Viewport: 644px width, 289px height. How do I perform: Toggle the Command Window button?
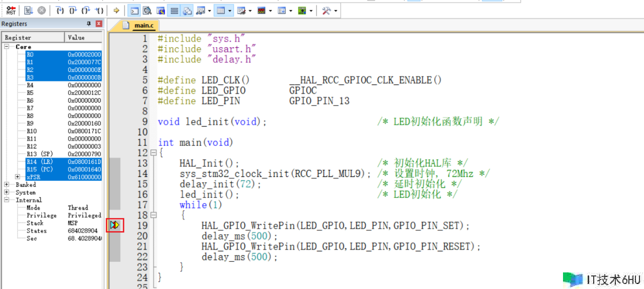click(x=134, y=10)
